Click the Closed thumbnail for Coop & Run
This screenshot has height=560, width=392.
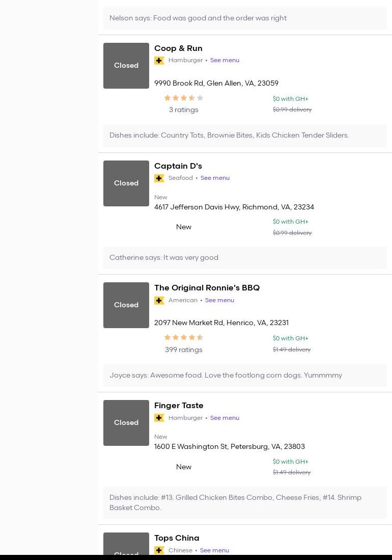(126, 66)
